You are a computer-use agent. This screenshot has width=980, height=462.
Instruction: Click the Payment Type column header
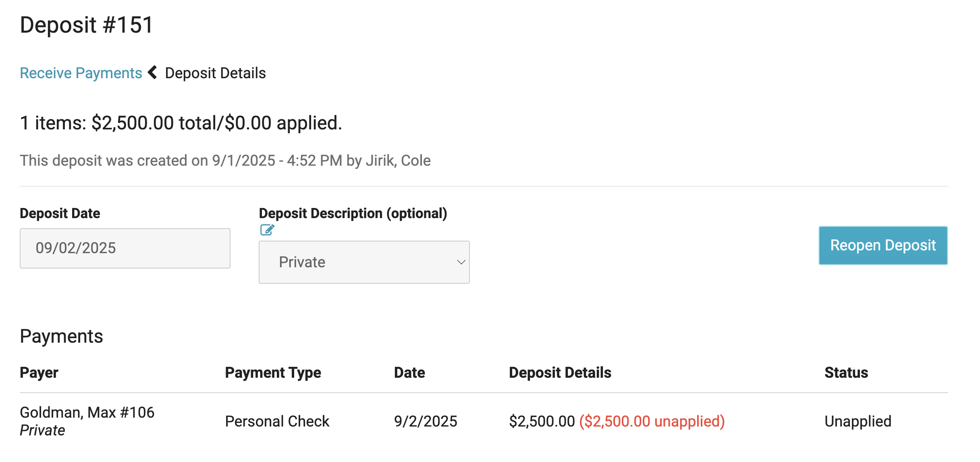(x=273, y=373)
